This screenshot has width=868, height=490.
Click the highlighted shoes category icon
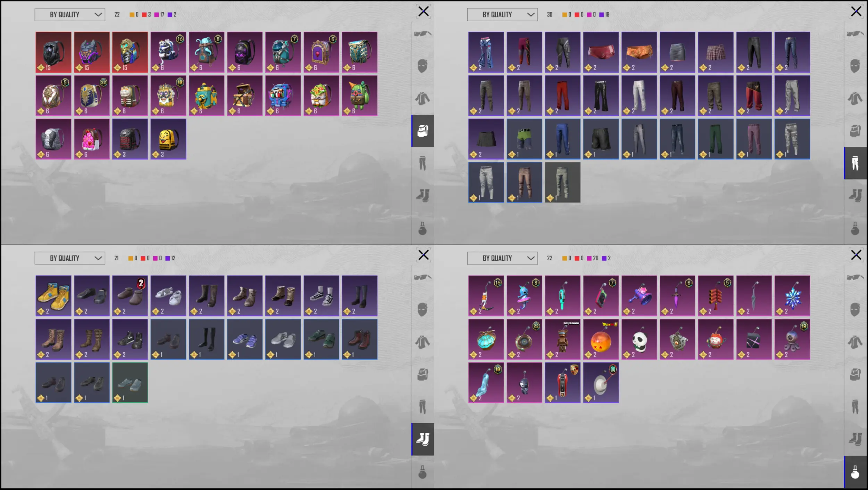(x=423, y=439)
